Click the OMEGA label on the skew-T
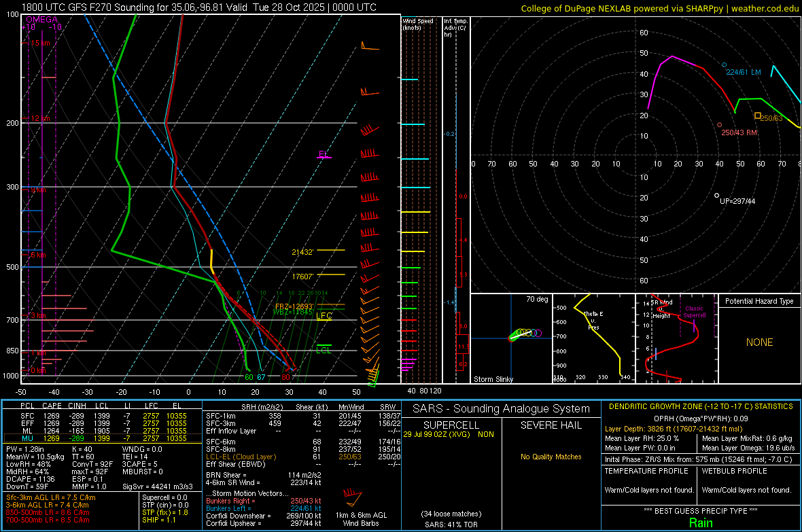Image resolution: width=802 pixels, height=532 pixels. 42,20
